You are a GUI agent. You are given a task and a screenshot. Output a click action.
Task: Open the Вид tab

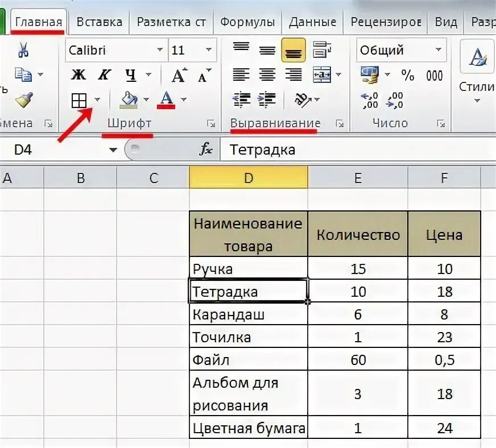446,22
